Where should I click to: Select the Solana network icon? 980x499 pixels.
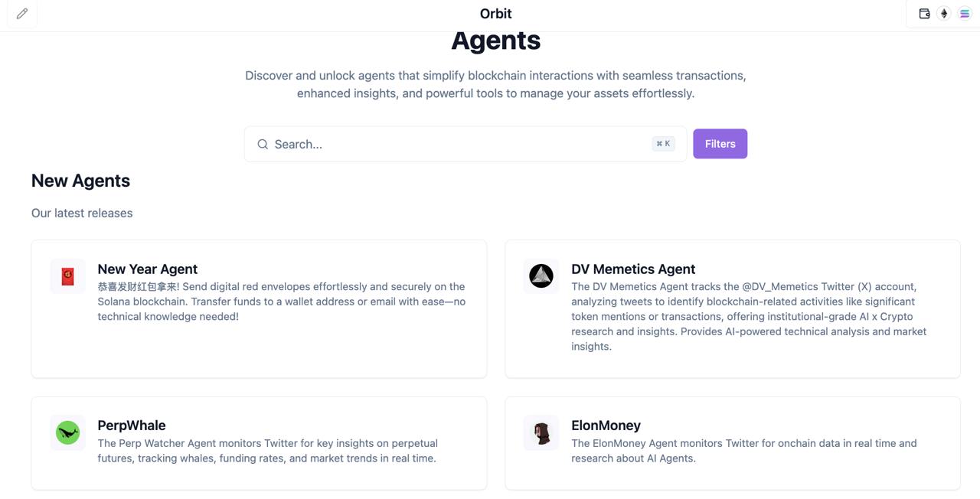[965, 14]
